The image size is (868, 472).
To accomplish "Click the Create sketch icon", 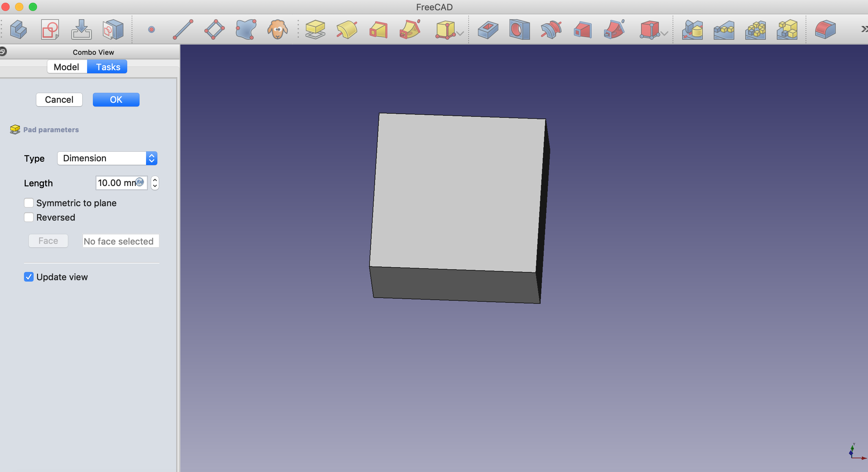I will (x=50, y=29).
